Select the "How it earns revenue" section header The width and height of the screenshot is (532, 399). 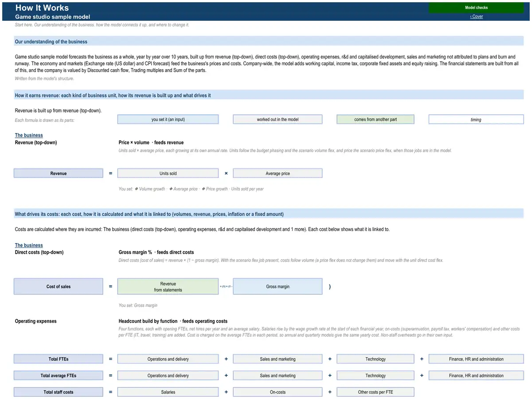click(x=269, y=95)
